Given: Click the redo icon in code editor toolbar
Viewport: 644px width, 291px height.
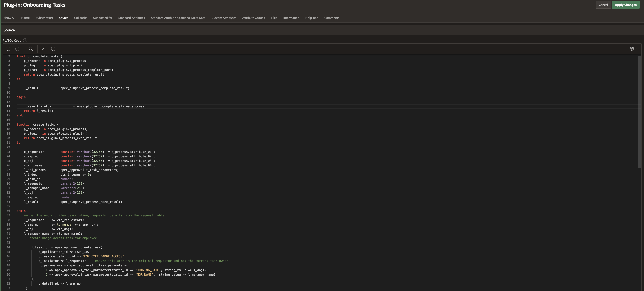Looking at the screenshot, I should coord(17,49).
